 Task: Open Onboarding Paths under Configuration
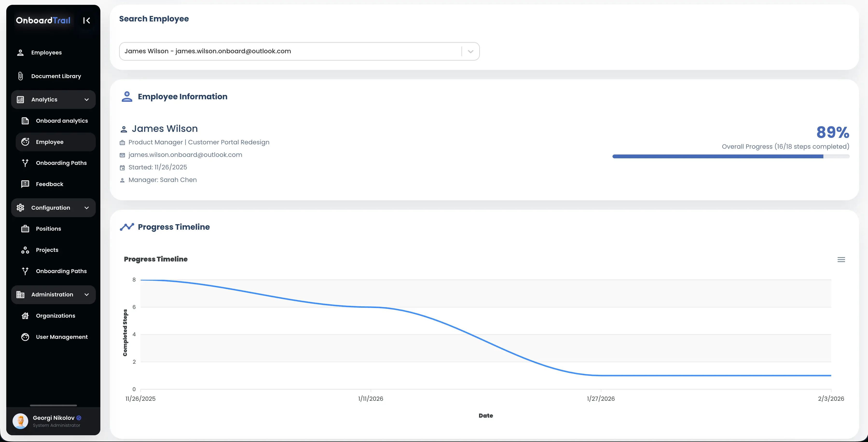click(61, 271)
